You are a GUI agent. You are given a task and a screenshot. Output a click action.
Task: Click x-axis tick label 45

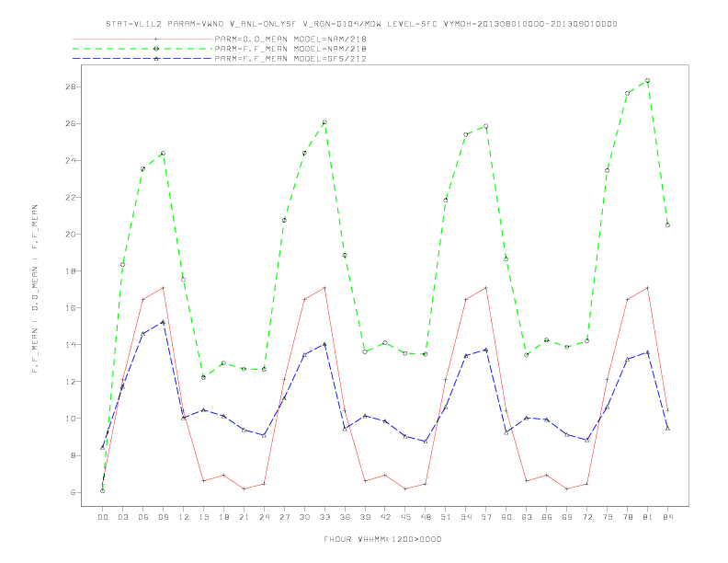click(405, 517)
